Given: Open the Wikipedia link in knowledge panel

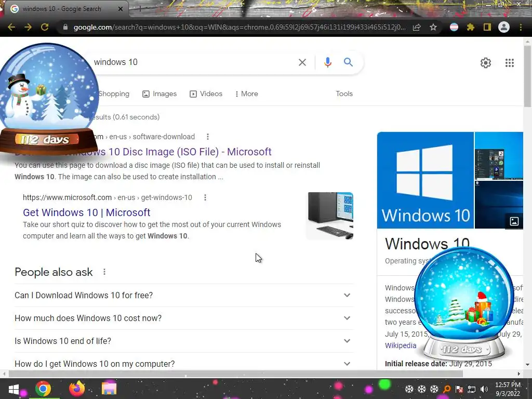Looking at the screenshot, I should [401, 345].
